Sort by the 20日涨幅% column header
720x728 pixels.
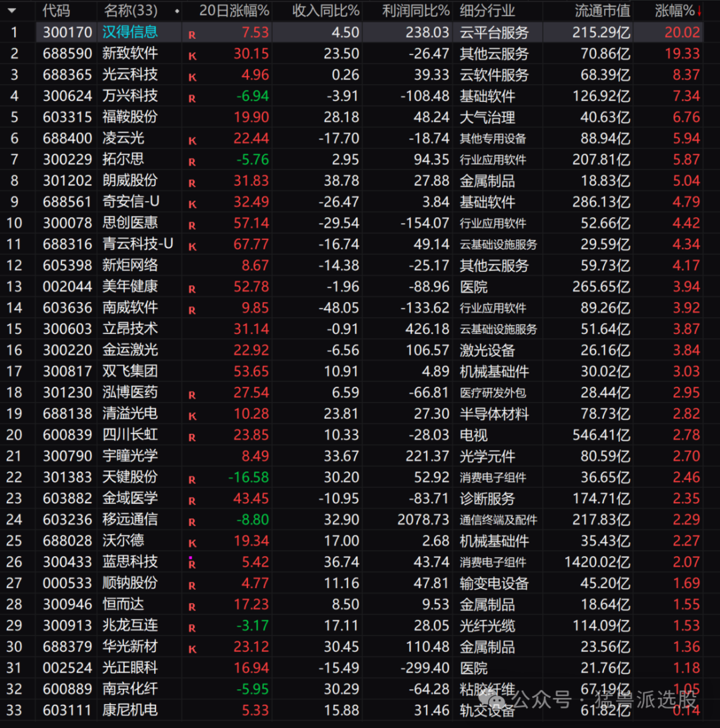234,10
